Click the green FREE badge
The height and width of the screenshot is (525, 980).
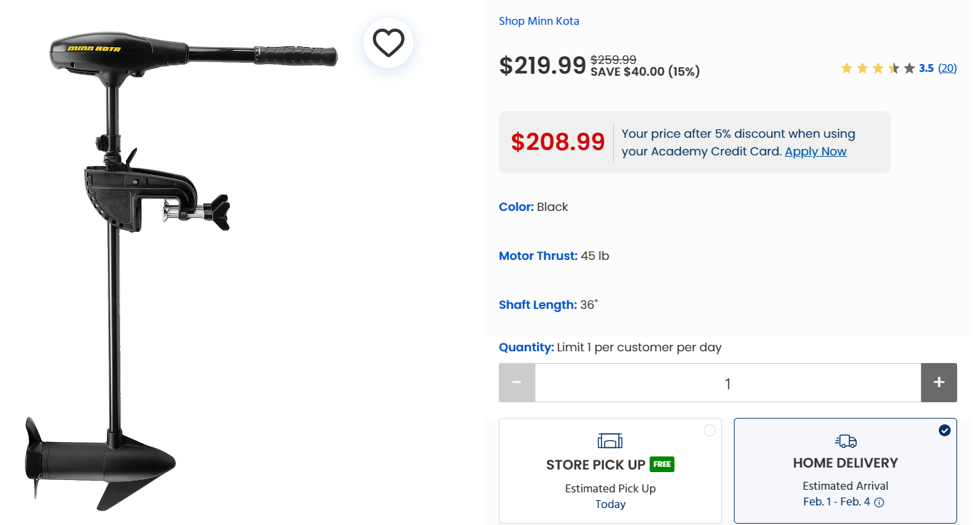pyautogui.click(x=662, y=464)
